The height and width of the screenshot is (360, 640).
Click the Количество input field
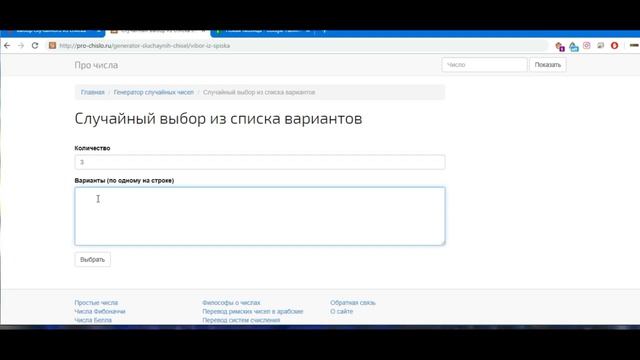coord(260,162)
